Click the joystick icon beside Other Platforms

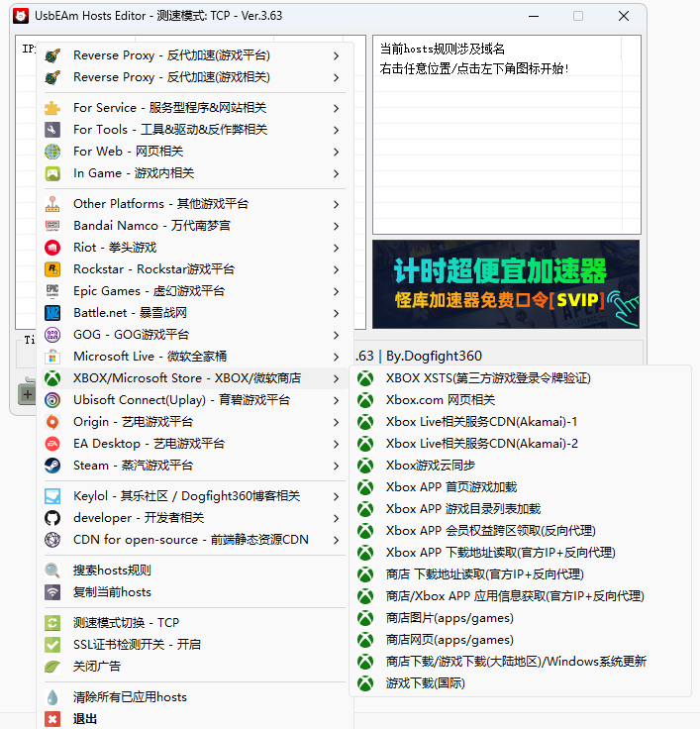pyautogui.click(x=52, y=204)
